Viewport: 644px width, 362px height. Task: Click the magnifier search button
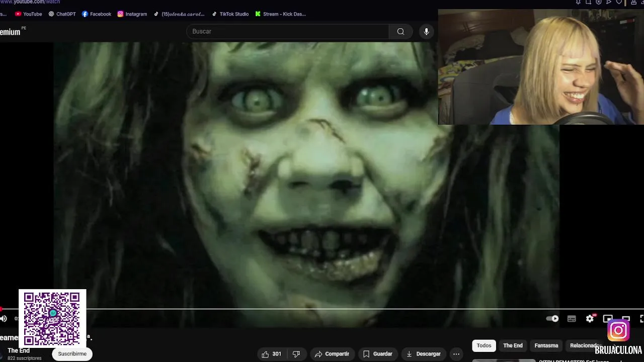[x=400, y=32]
